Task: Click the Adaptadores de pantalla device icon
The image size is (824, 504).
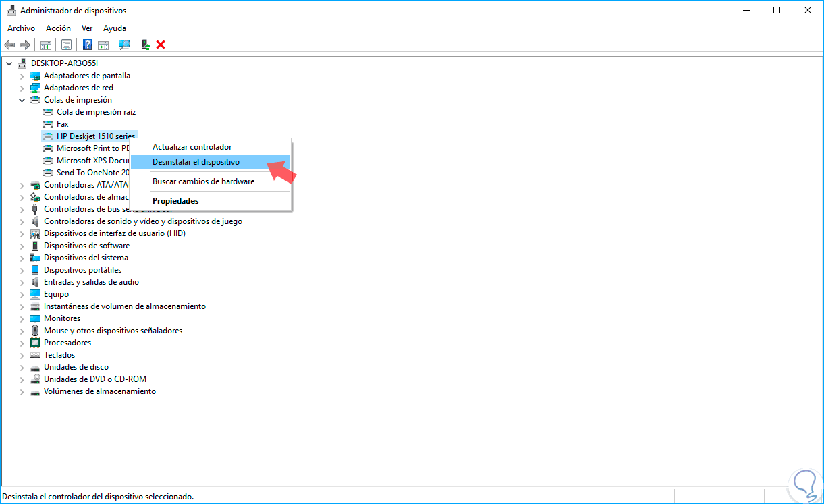Action: (x=35, y=76)
